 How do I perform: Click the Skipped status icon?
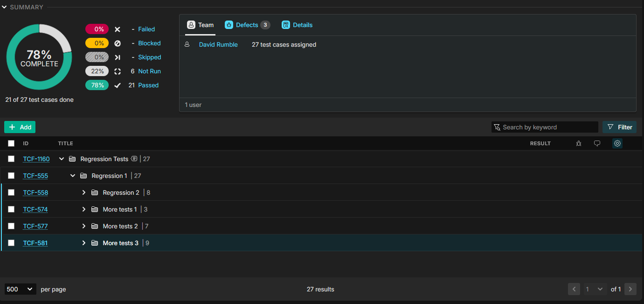(118, 57)
